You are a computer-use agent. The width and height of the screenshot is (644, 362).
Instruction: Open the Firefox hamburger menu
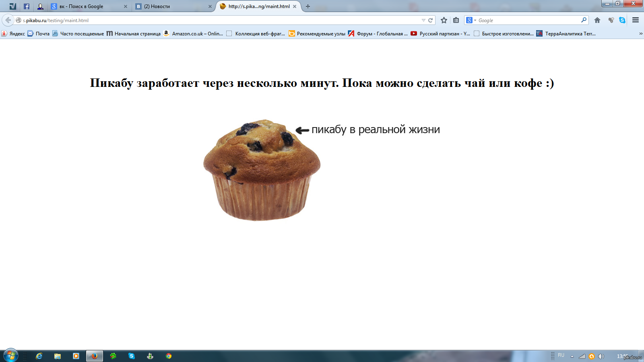click(x=636, y=20)
